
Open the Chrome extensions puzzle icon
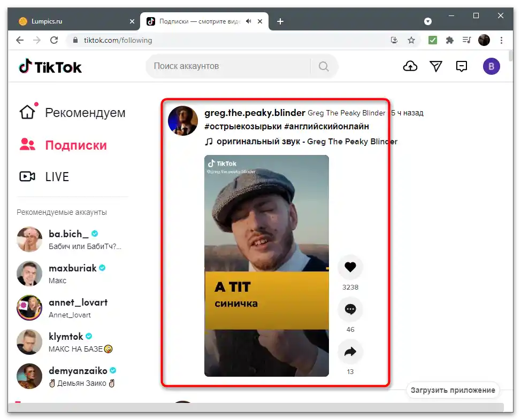(x=449, y=40)
